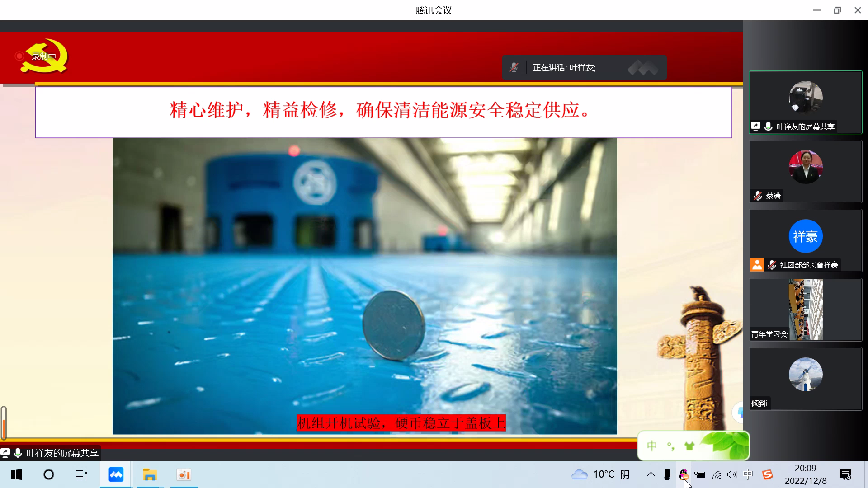Click the weather 10°C 阴 taskbar widget

601,474
